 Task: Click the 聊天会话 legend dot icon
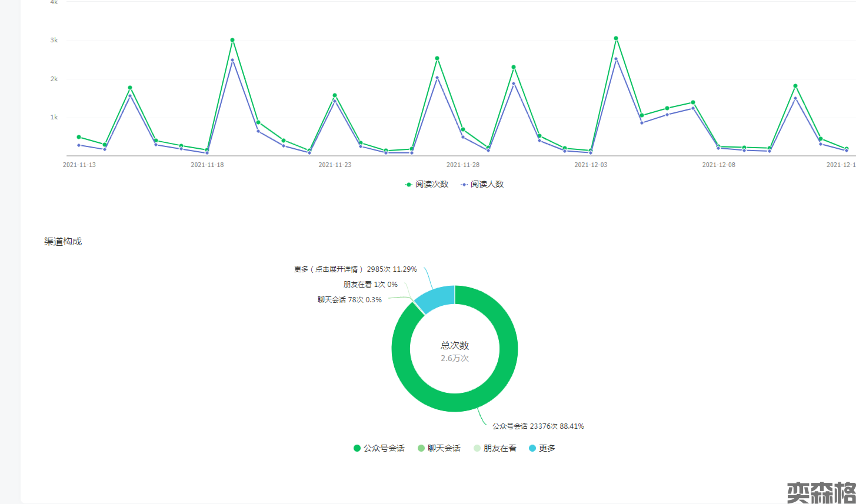coord(421,448)
